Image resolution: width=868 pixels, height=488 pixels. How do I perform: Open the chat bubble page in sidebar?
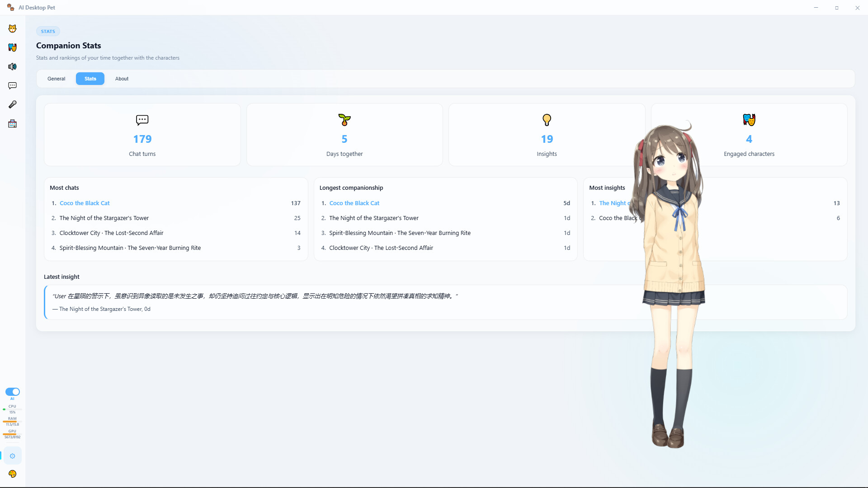(12, 85)
